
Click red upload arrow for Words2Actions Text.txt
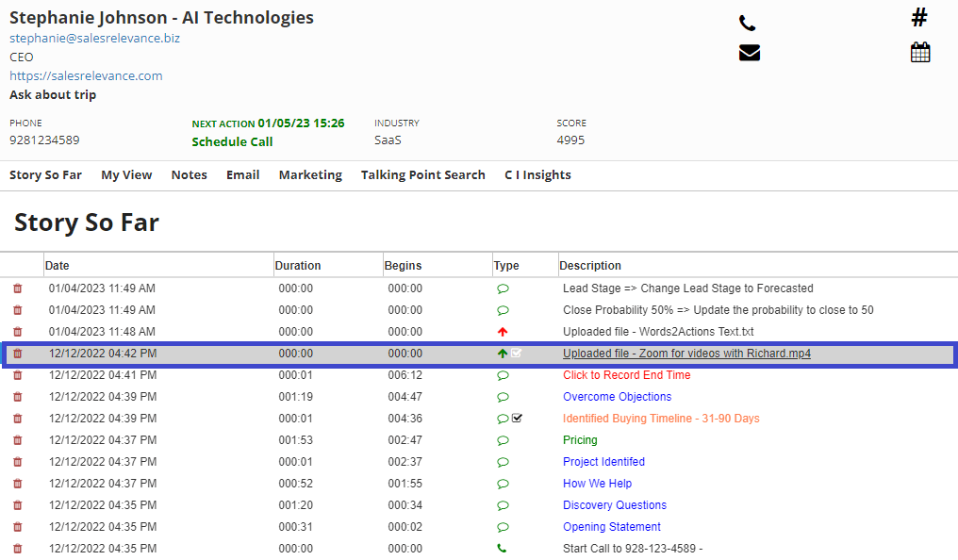coord(503,332)
